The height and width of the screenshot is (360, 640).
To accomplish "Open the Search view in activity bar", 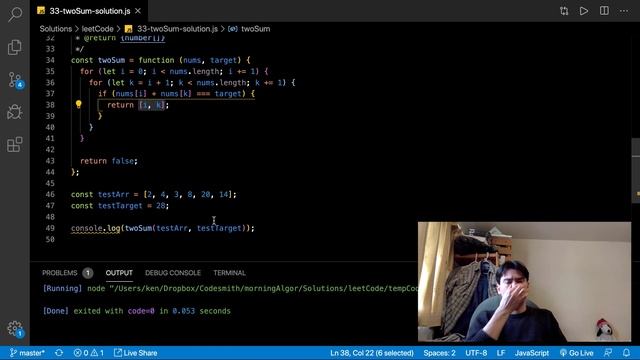I will tap(15, 14).
